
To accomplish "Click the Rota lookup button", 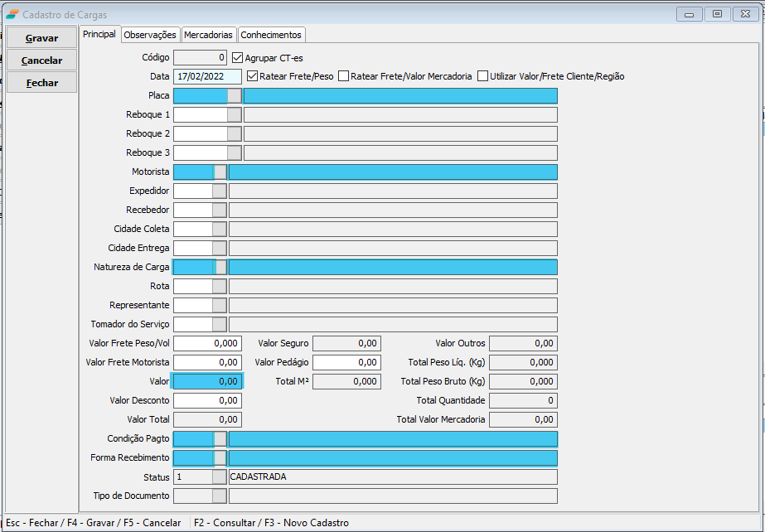I will [220, 287].
